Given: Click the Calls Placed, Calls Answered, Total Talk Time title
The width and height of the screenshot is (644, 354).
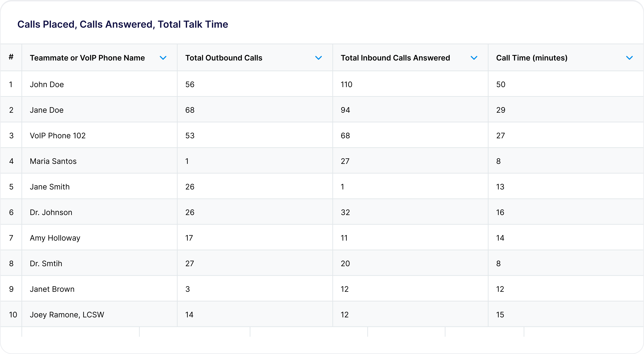Looking at the screenshot, I should pos(123,24).
